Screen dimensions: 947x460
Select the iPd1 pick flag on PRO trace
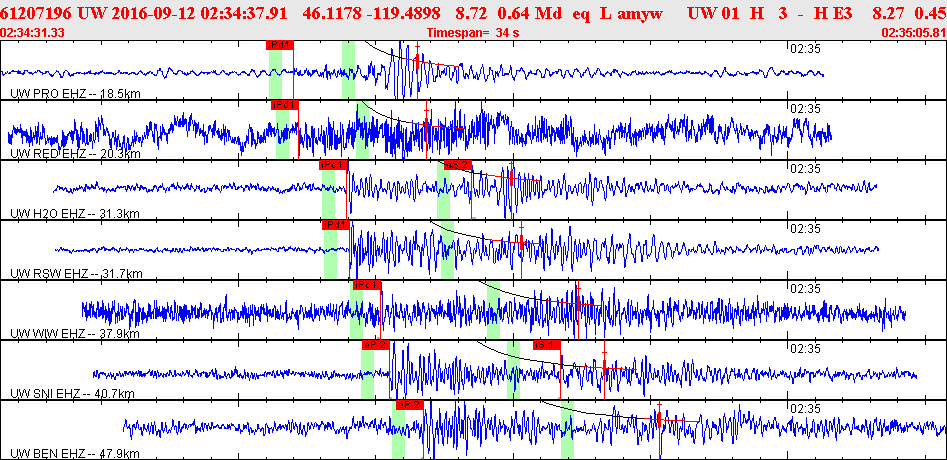pyautogui.click(x=279, y=45)
